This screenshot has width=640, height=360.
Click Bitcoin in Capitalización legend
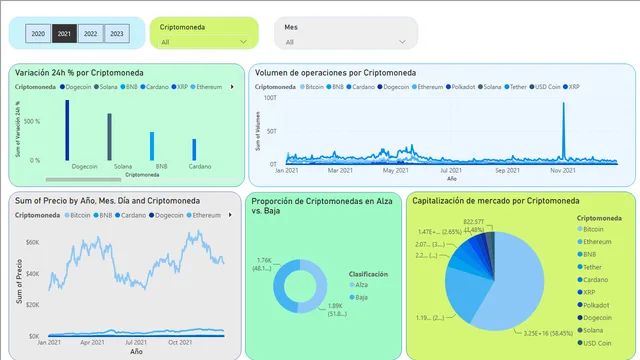[x=590, y=229]
